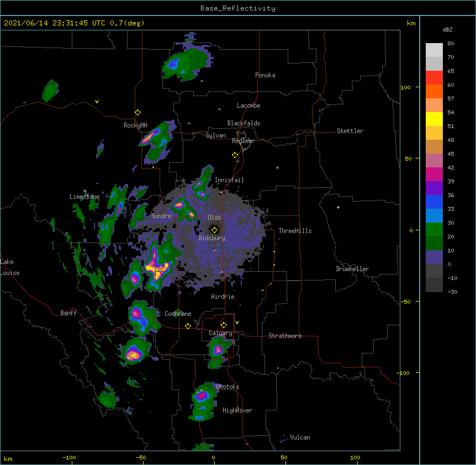Click the RockyMH label
The image size is (476, 465).
[x=135, y=125]
